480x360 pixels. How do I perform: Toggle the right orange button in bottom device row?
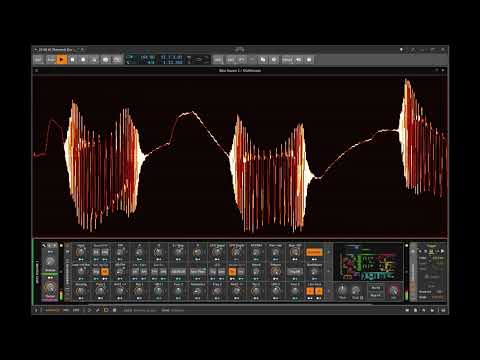[319, 291]
